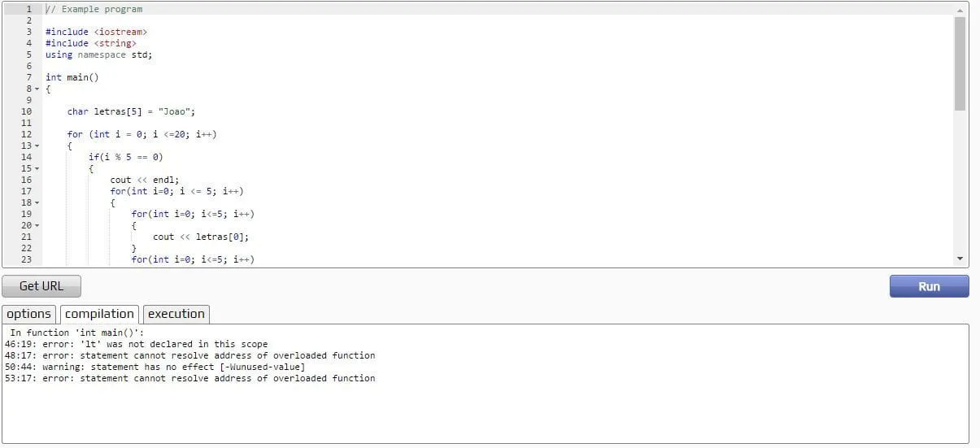
Task: Click line number 12 in the gutter
Action: (x=26, y=134)
